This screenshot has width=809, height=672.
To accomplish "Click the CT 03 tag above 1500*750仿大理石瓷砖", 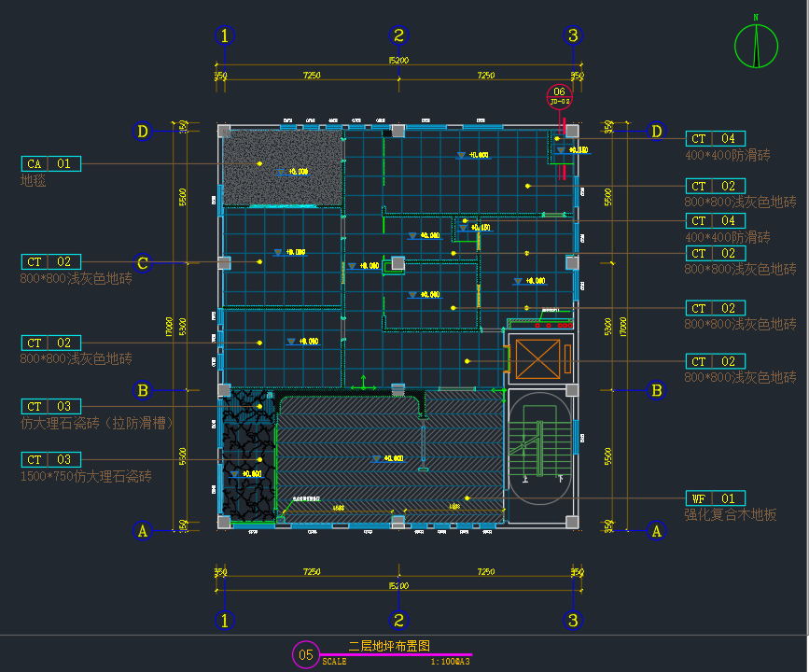I will click(51, 459).
